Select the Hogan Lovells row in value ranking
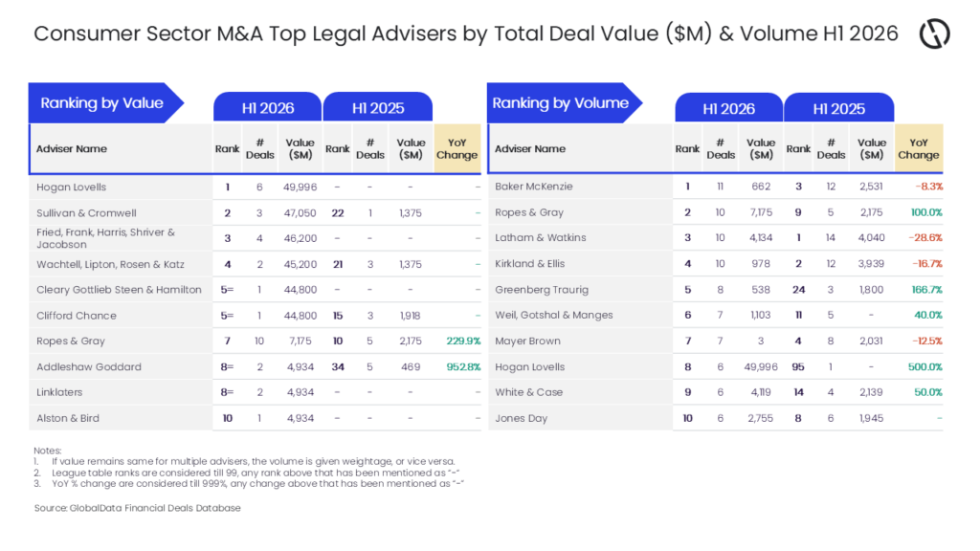Image resolution: width=980 pixels, height=551 pixels. click(x=255, y=187)
